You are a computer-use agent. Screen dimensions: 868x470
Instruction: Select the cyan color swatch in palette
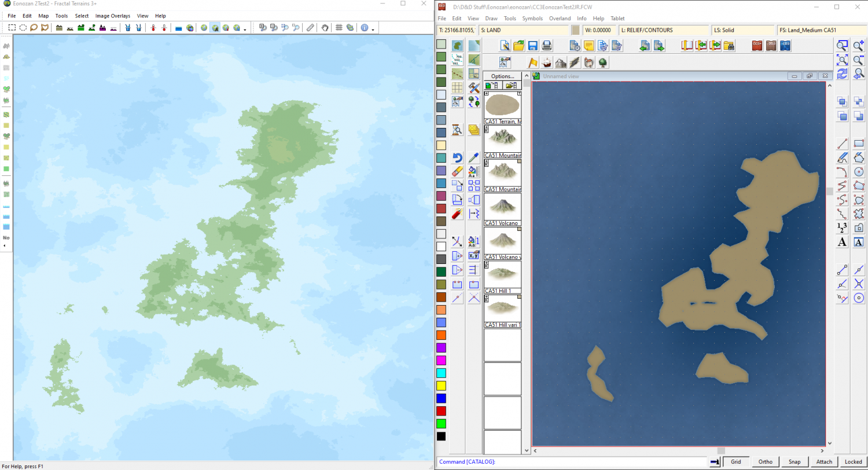coord(441,373)
